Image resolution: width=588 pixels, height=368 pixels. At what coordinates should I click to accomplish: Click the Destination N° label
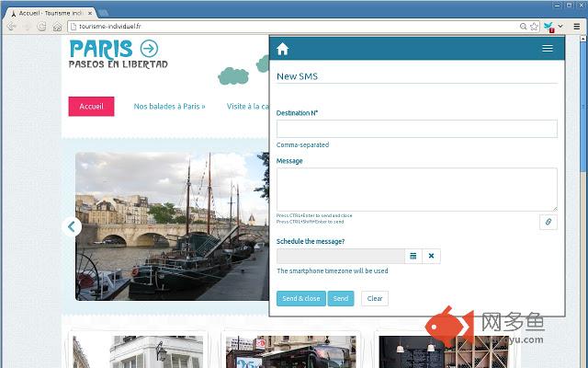297,112
